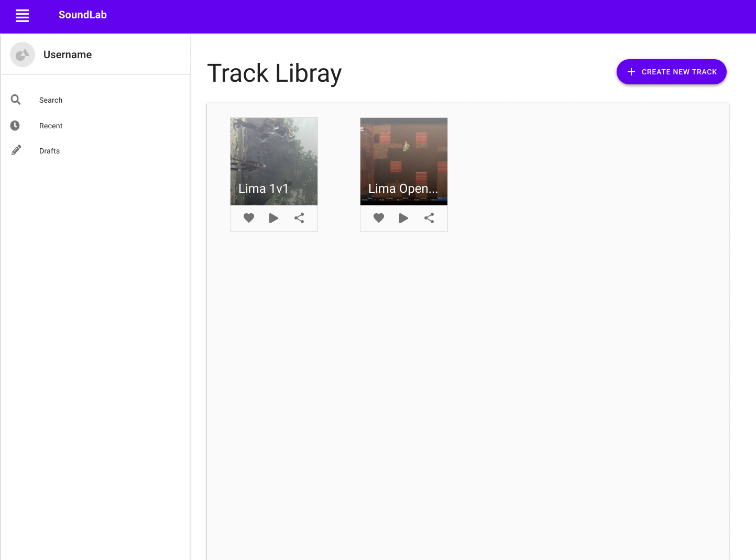
Task: Play the Lima Open track
Action: tap(403, 218)
